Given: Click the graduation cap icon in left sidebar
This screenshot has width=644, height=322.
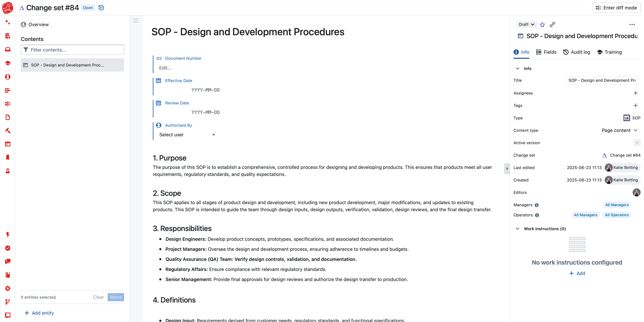Looking at the screenshot, I should [8, 63].
